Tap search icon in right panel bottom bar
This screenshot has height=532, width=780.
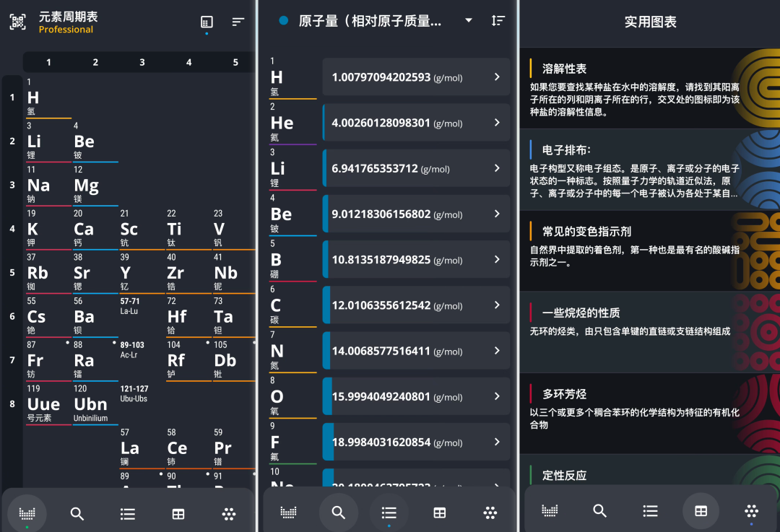(x=600, y=510)
